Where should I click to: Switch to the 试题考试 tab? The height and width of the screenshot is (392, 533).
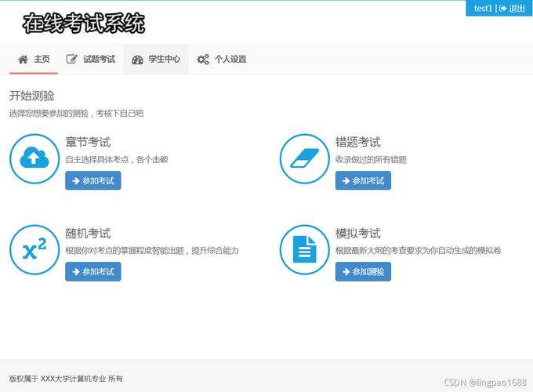point(90,59)
